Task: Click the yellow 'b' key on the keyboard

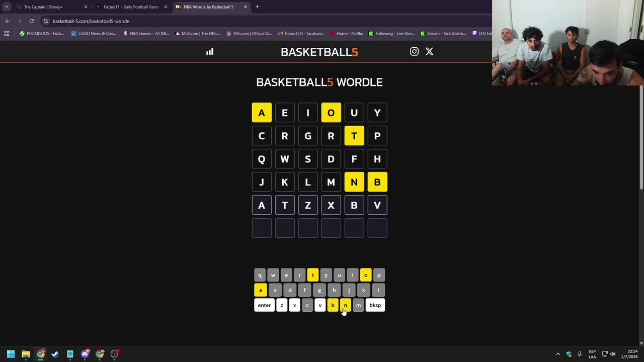Action: (333, 305)
